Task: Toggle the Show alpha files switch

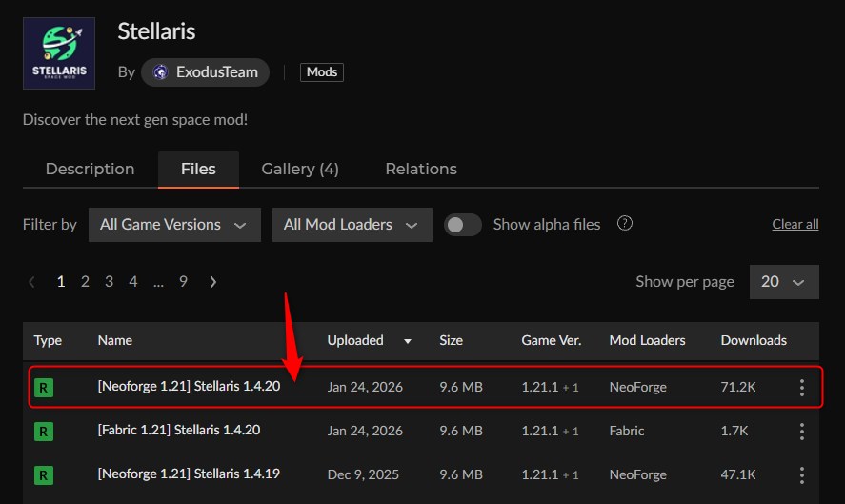Action: (462, 225)
